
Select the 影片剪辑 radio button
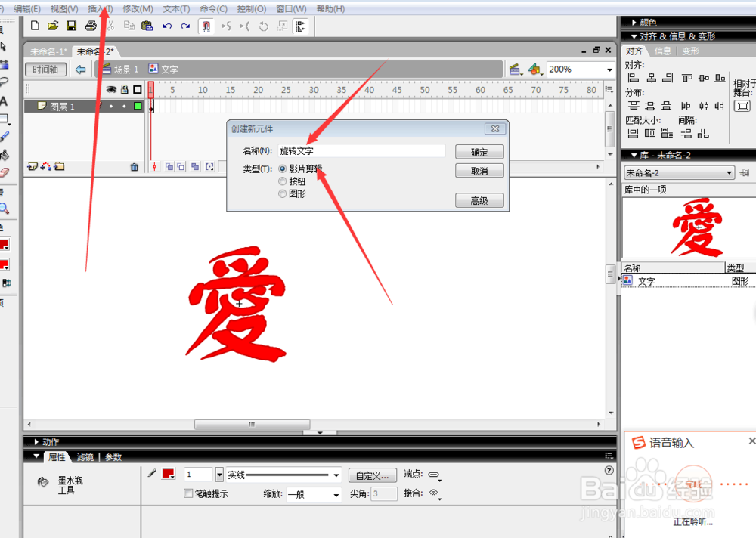[282, 169]
